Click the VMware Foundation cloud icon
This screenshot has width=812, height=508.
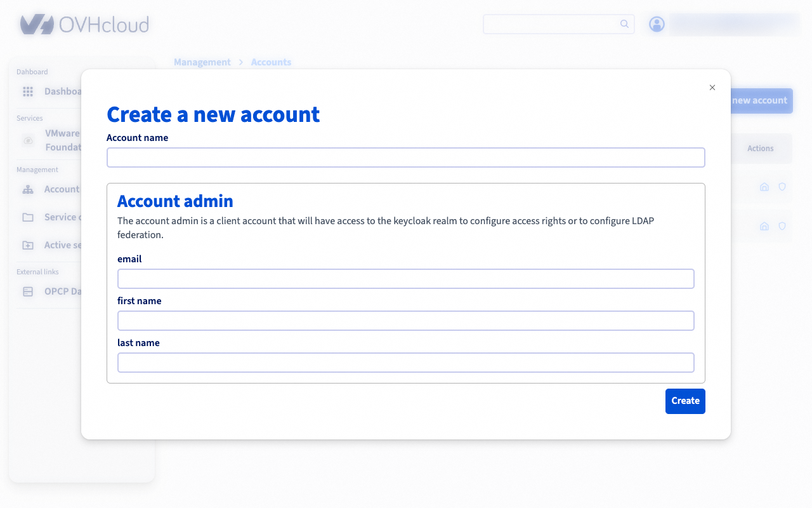click(x=28, y=140)
